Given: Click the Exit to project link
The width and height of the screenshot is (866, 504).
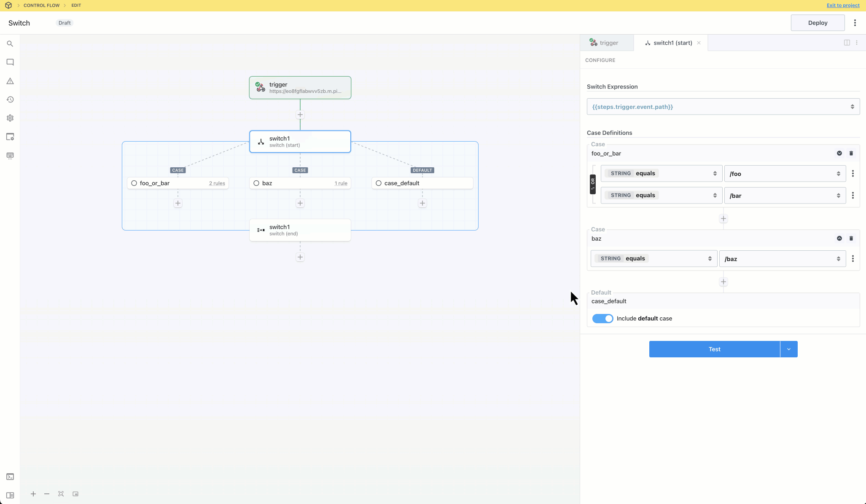Looking at the screenshot, I should coord(842,5).
